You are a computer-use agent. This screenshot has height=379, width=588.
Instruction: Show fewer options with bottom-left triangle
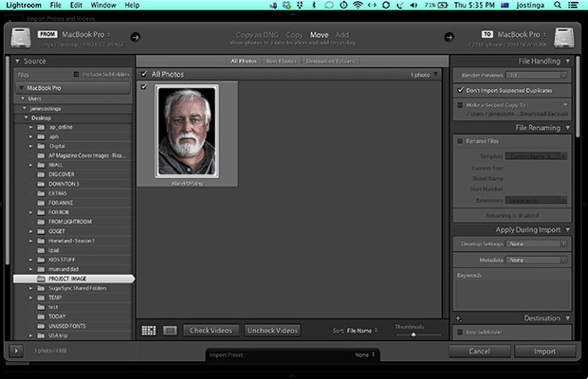click(16, 351)
